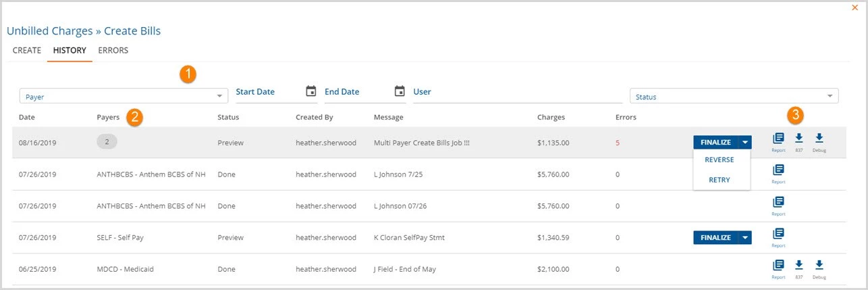Image resolution: width=868 pixels, height=290 pixels.
Task: Select 'K Cloran SelfPay Stmt' message cell
Action: click(409, 238)
